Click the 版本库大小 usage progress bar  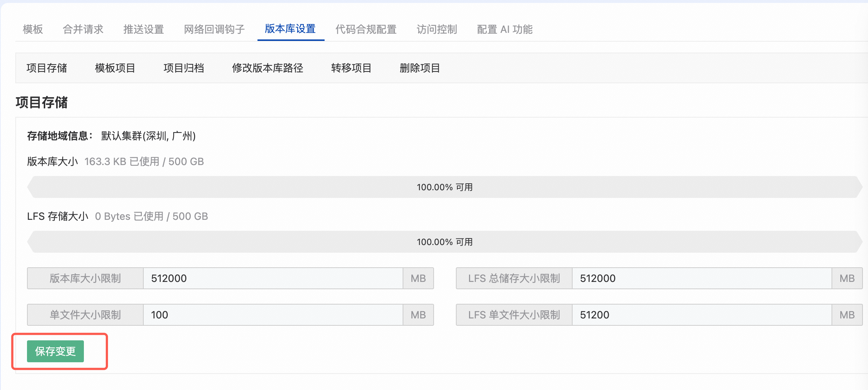tap(445, 187)
